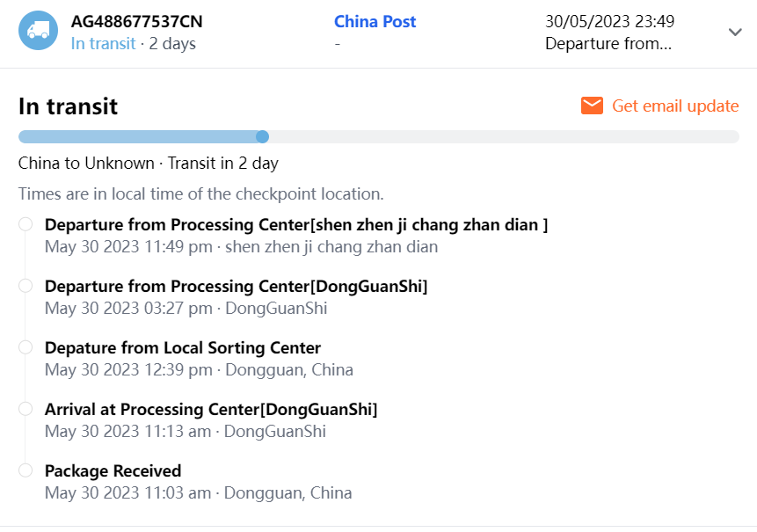Click the shen zhen departure checkpoint marker circle
Viewport: 757px width, 532px height.
click(25, 224)
